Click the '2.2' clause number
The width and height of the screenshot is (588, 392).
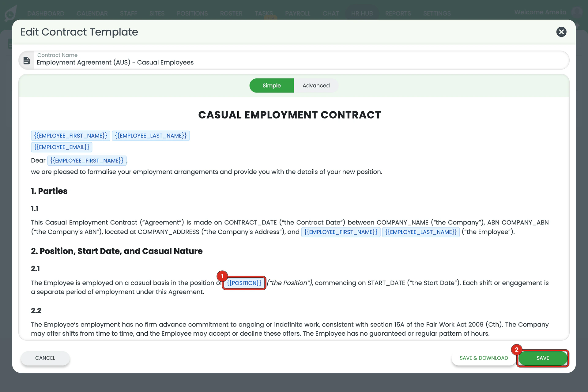(x=36, y=311)
